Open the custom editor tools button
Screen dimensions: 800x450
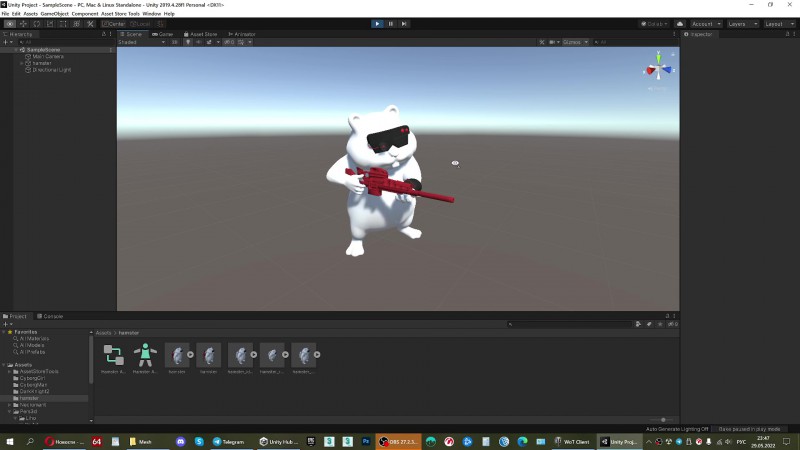coord(90,24)
